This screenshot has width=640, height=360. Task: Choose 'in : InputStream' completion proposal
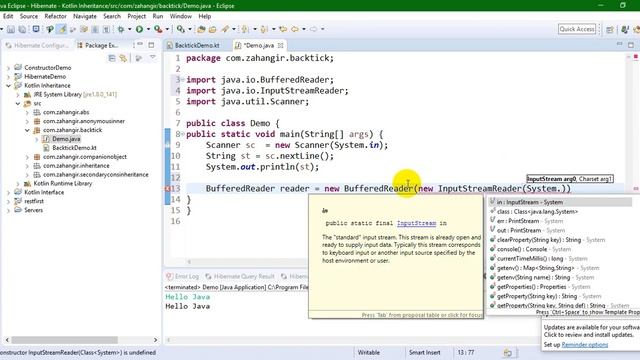coord(560,202)
